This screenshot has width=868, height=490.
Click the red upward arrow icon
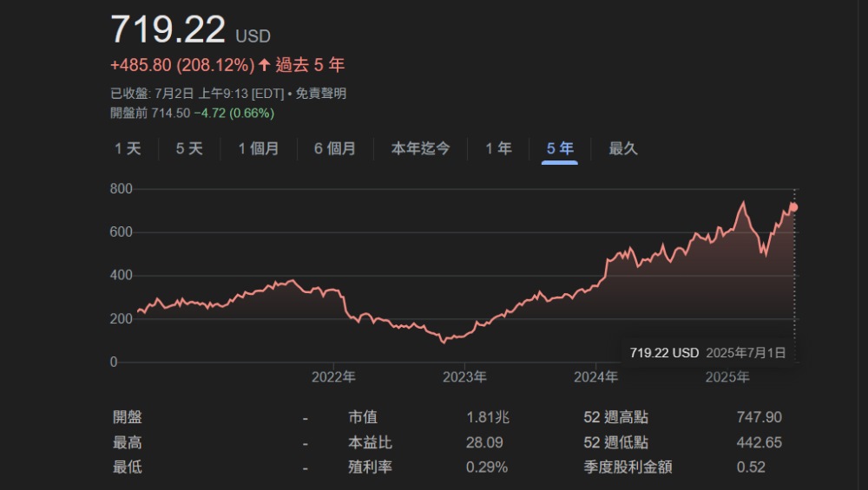click(x=265, y=65)
